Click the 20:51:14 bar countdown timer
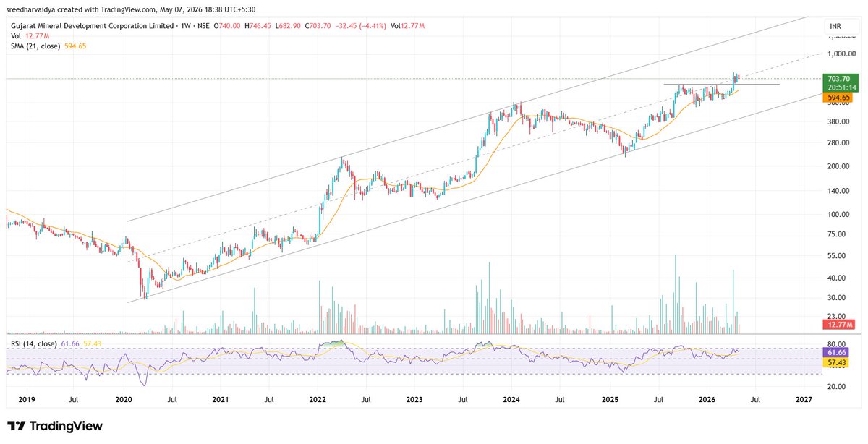This screenshot has height=444, width=868. [841, 87]
